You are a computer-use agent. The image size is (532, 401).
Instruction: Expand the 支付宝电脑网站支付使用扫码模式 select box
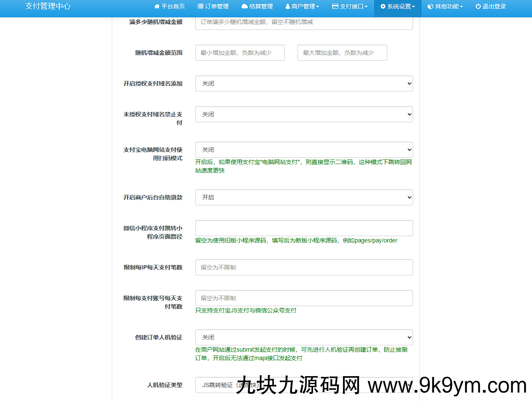(304, 150)
